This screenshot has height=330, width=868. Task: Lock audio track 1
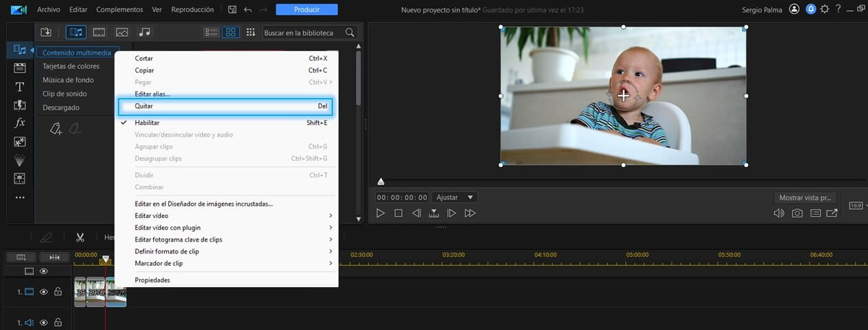click(x=58, y=322)
